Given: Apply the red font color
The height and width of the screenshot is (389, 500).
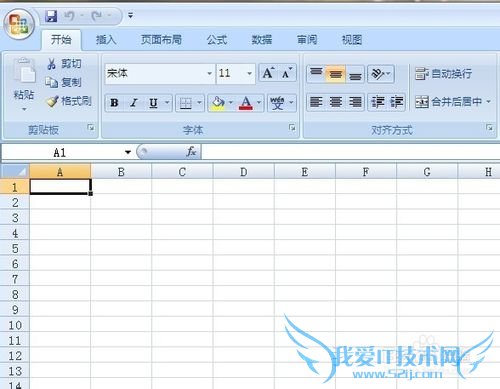Looking at the screenshot, I should (x=246, y=103).
